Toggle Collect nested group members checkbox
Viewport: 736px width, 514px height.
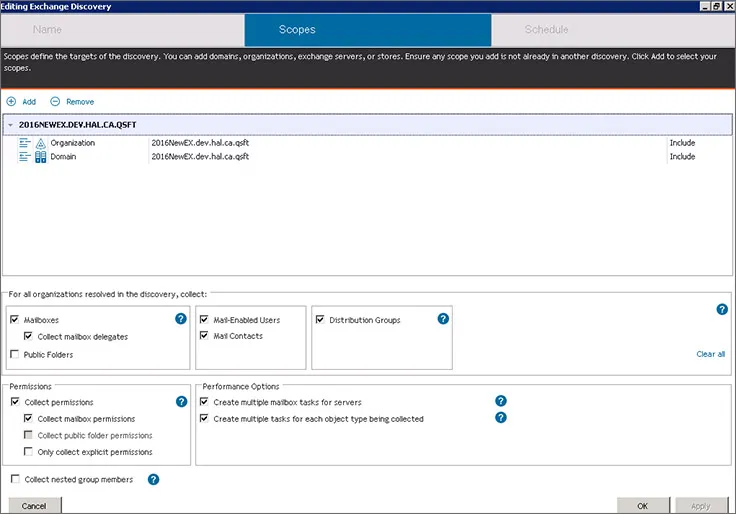[x=14, y=480]
